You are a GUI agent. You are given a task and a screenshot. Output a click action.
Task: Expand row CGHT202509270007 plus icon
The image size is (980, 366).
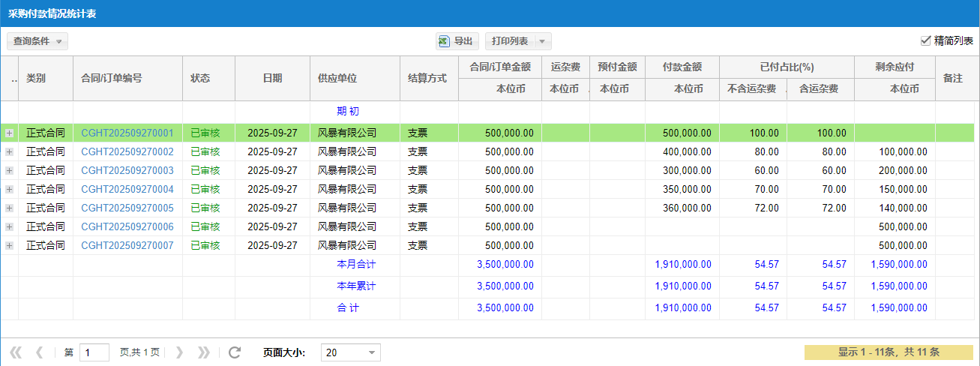(9, 245)
